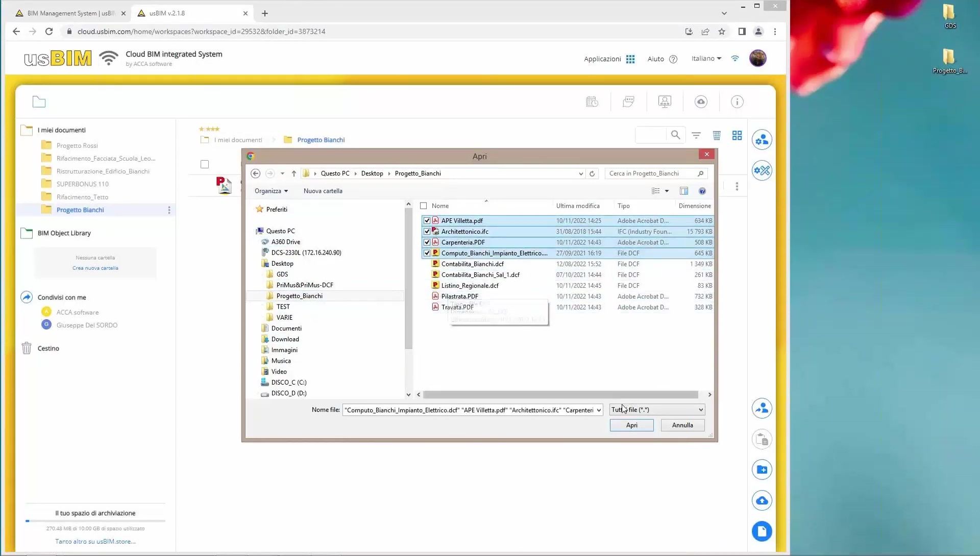Toggle select-all checkbox beside Nome header
This screenshot has height=556, width=980.
(423, 206)
